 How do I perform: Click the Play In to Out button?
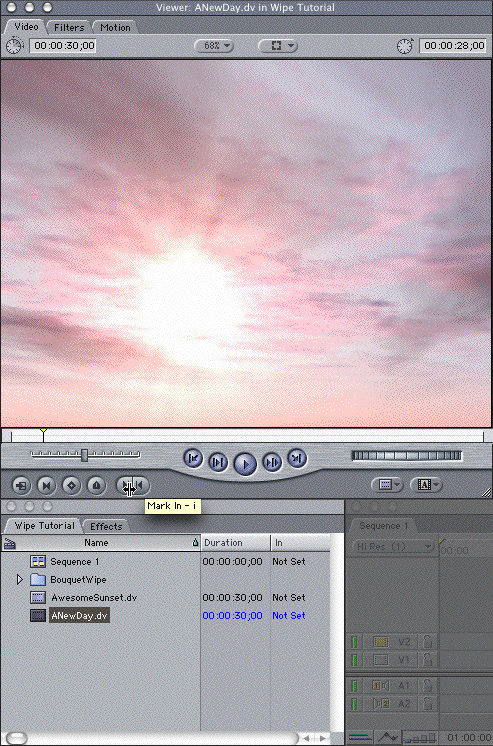(218, 462)
